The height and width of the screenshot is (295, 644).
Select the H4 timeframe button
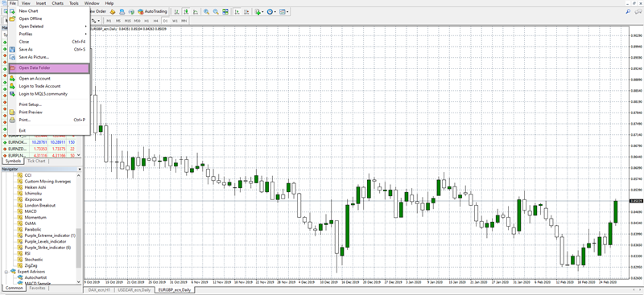click(x=155, y=21)
